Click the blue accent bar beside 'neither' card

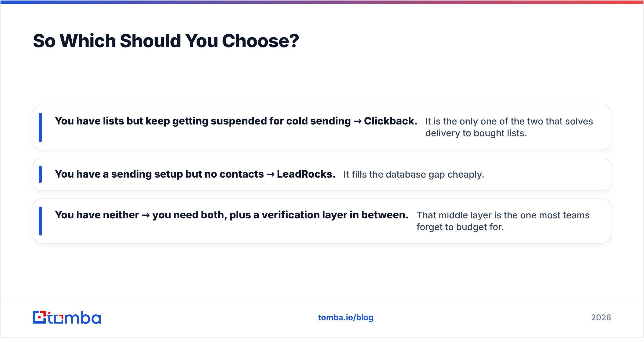click(x=40, y=221)
